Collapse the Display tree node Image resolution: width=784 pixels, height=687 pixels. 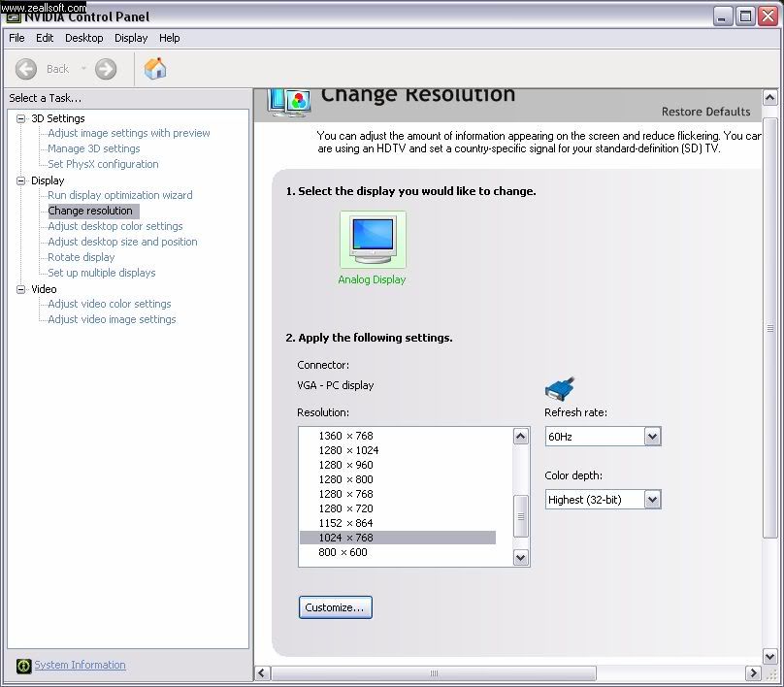(21, 180)
